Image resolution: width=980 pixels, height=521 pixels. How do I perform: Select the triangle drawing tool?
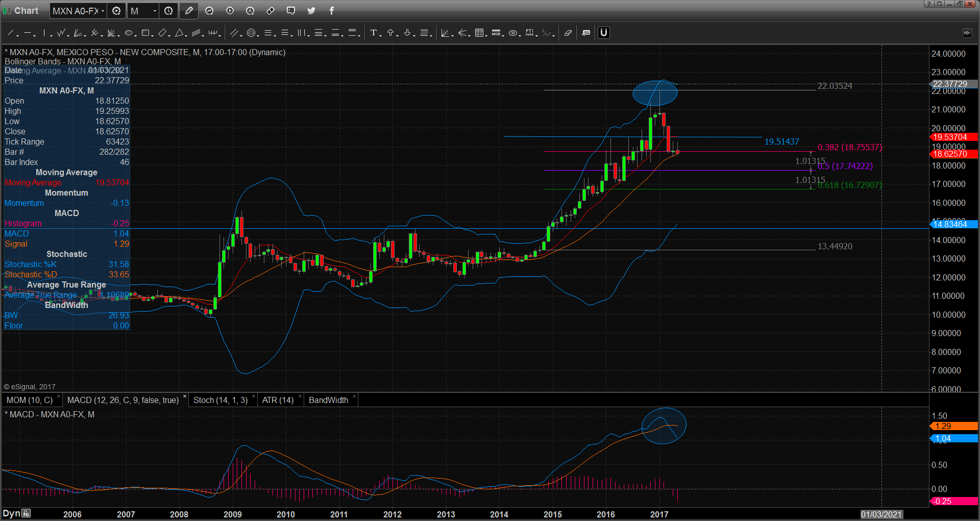(x=179, y=33)
